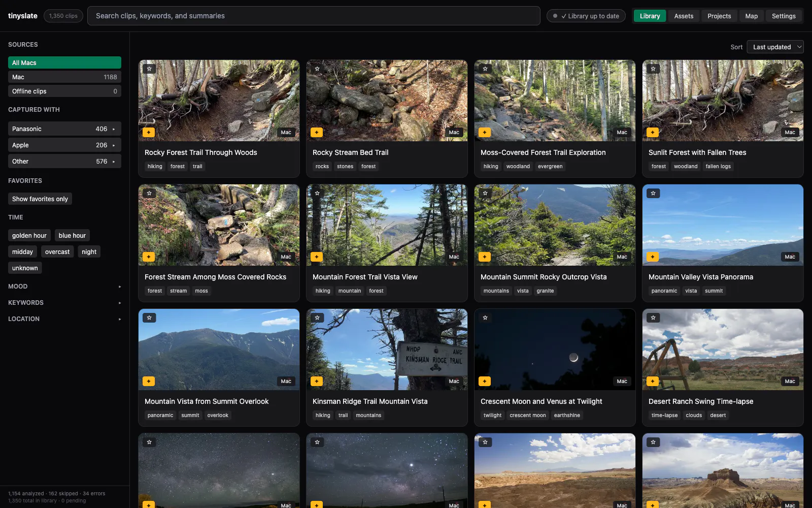Click the 1,350 clips count badge
Screen dimensions: 812x508
(x=63, y=16)
